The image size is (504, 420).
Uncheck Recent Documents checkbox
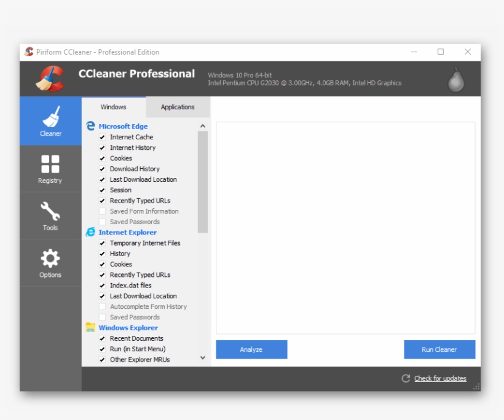pyautogui.click(x=102, y=338)
